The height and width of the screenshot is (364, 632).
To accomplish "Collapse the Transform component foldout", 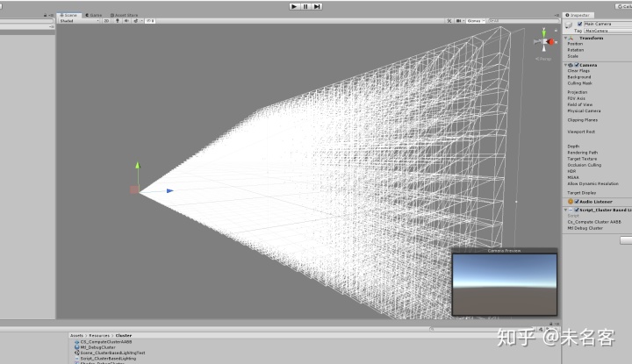I will 565,38.
